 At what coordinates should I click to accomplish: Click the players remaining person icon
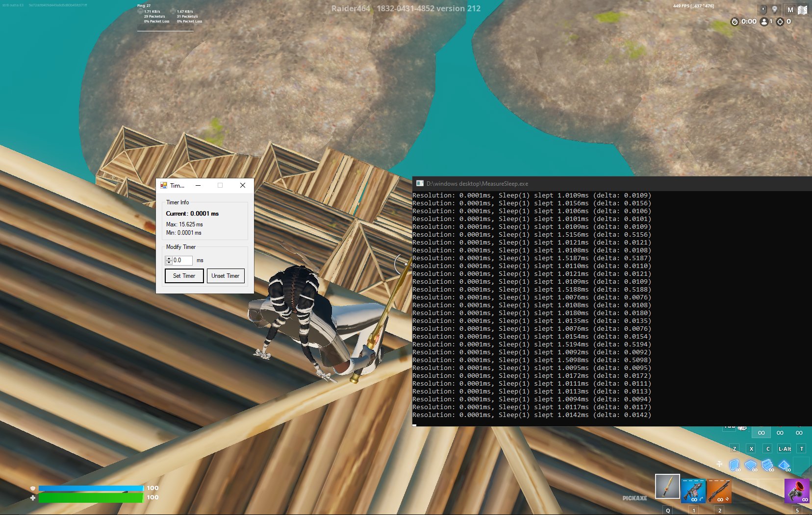click(764, 22)
